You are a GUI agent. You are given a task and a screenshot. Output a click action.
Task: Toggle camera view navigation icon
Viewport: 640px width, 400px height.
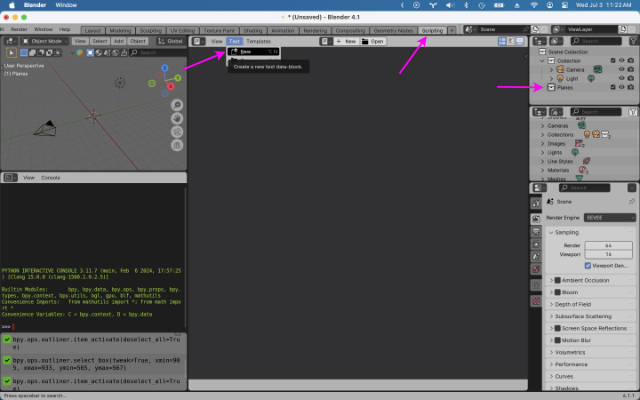click(177, 132)
